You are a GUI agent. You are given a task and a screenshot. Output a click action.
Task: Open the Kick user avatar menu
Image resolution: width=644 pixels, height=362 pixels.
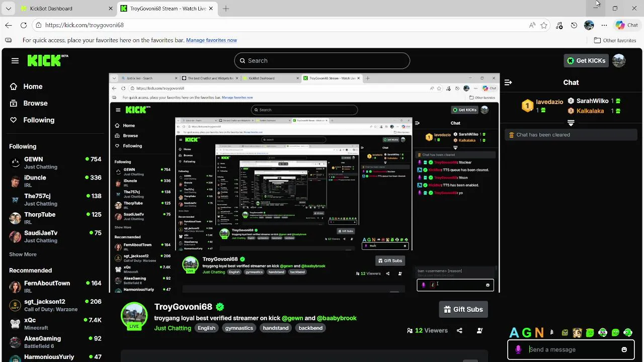click(619, 60)
